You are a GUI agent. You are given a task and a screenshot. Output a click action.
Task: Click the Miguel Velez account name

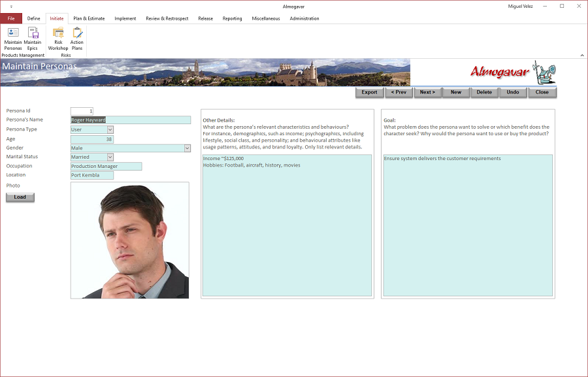point(520,7)
